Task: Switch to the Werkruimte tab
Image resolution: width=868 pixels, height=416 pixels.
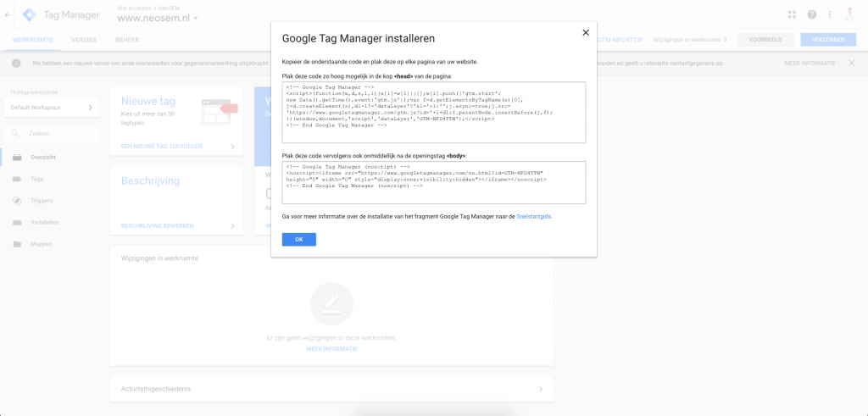Action: pos(33,40)
